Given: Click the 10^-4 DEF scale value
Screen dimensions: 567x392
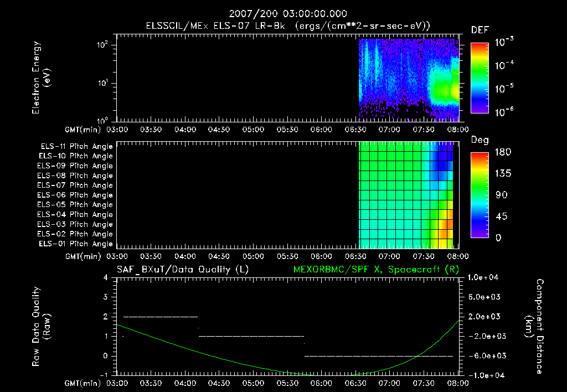Looking at the screenshot, I should 504,65.
